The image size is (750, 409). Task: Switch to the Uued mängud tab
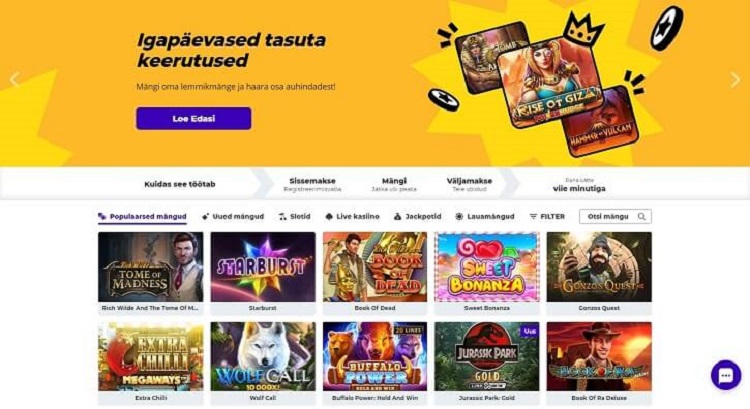(x=233, y=216)
